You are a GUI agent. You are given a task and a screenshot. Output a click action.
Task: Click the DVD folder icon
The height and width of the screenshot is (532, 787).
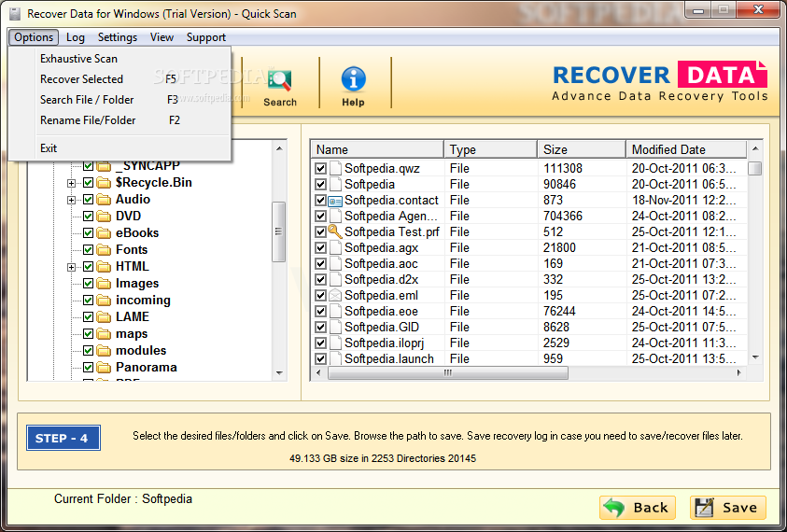click(104, 217)
